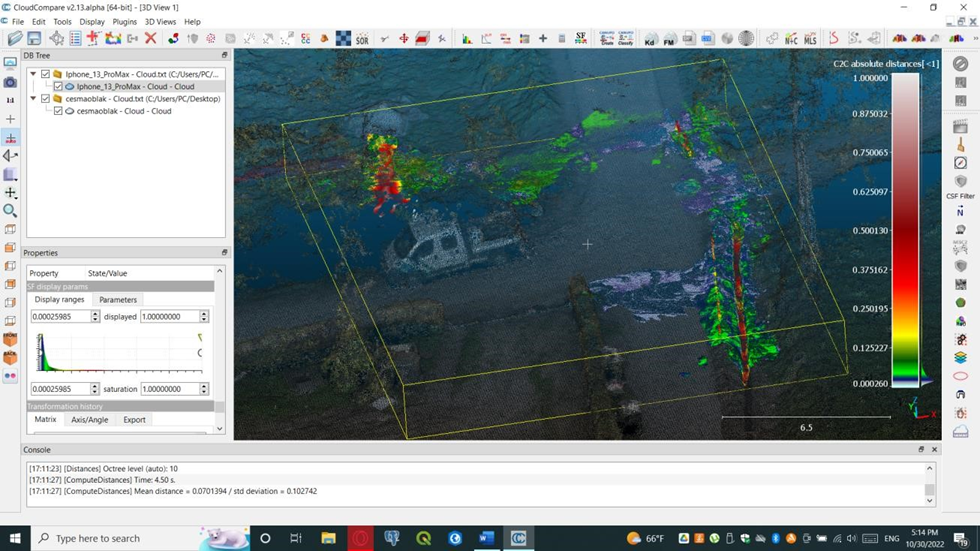Image resolution: width=980 pixels, height=551 pixels.
Task: Click the Open file folder icon
Action: pos(15,39)
